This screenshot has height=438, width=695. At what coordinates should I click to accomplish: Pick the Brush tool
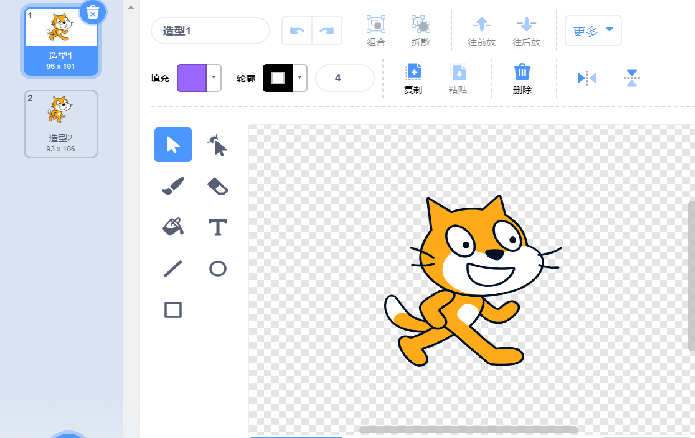172,186
